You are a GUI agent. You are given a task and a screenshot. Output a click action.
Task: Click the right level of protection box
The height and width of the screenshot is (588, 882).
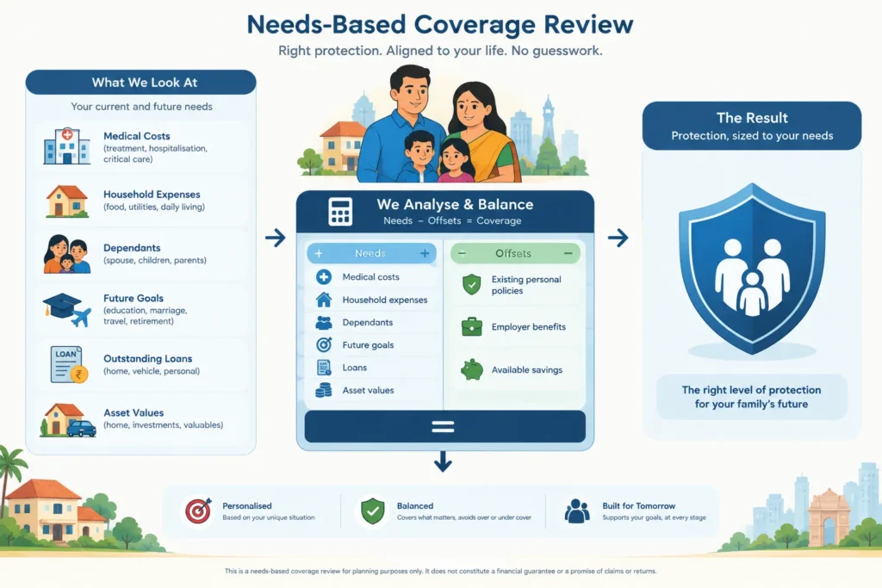[x=751, y=397]
